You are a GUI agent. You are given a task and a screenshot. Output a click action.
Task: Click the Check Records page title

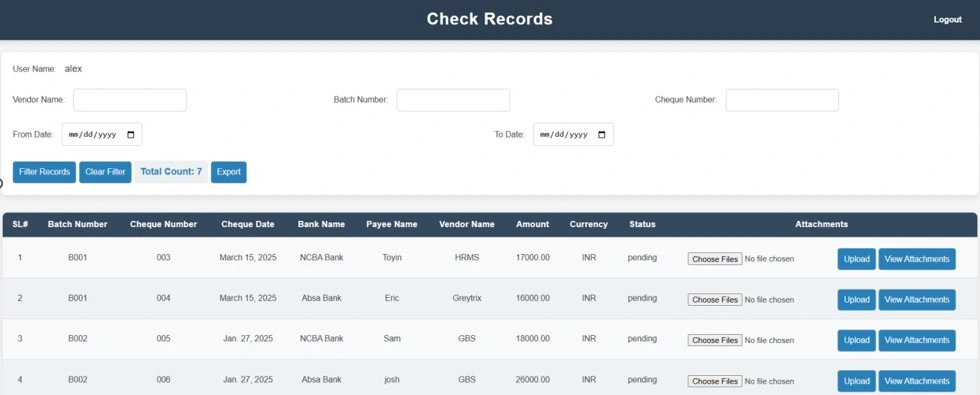pos(489,19)
